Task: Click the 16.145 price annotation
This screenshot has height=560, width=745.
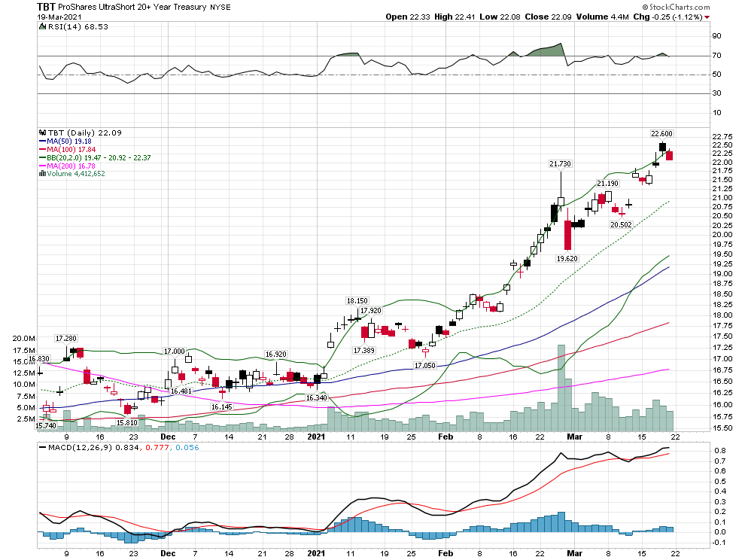Action: click(222, 407)
